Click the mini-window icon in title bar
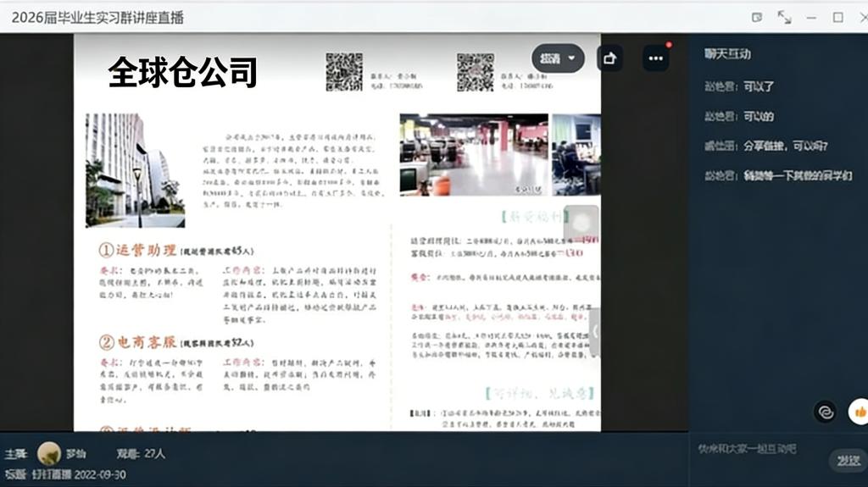 [757, 17]
